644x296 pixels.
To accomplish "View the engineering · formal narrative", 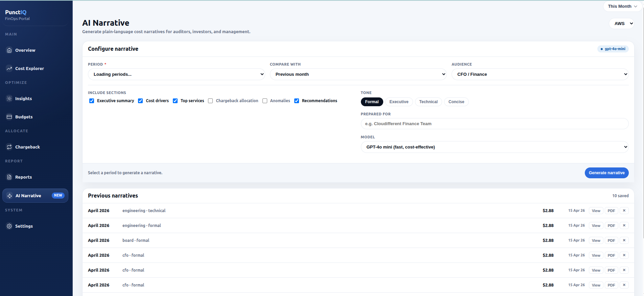I will point(596,225).
